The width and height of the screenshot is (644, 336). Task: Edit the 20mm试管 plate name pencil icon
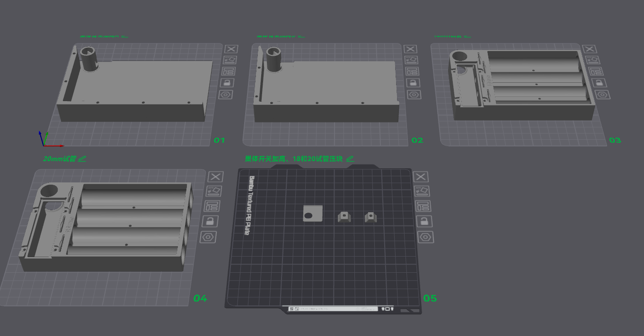82,159
